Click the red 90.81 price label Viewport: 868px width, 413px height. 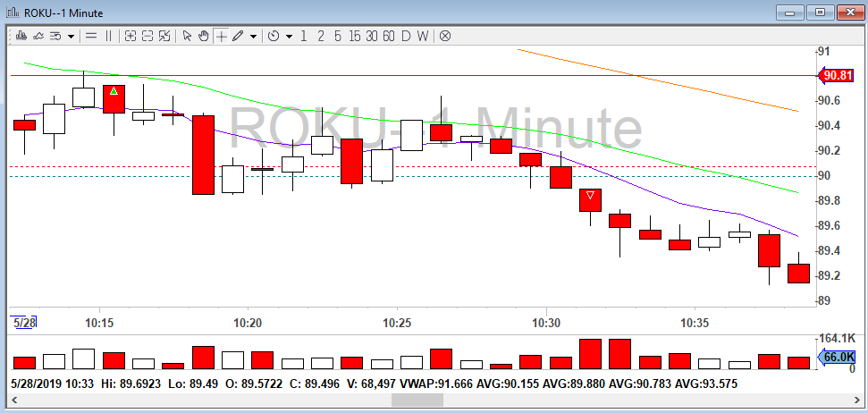(x=836, y=76)
